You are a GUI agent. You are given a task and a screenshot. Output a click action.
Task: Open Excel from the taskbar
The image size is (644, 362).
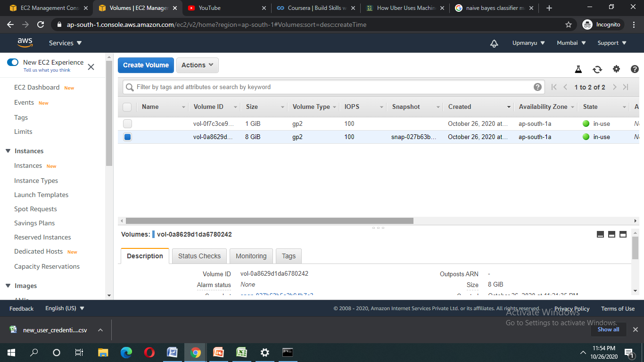coord(242,352)
